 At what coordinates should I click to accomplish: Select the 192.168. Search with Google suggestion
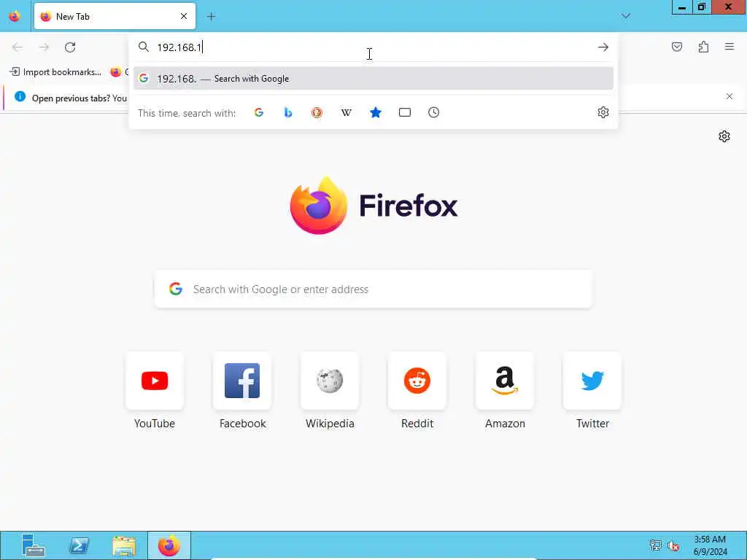373,79
